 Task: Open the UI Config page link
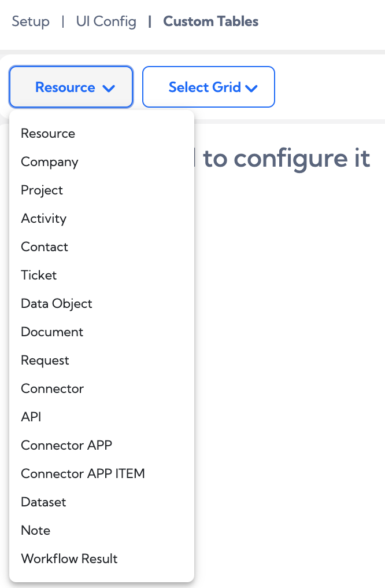[x=106, y=21]
